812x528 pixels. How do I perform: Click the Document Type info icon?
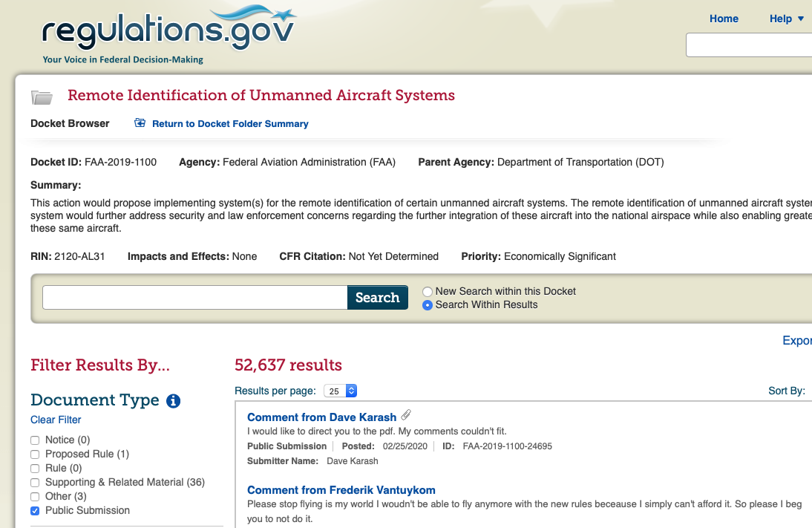(x=174, y=401)
